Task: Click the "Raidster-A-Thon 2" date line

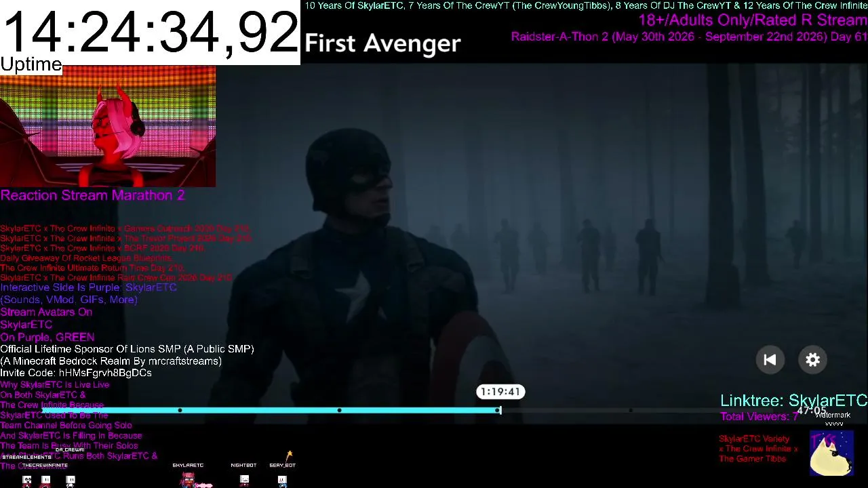Action: click(x=689, y=37)
